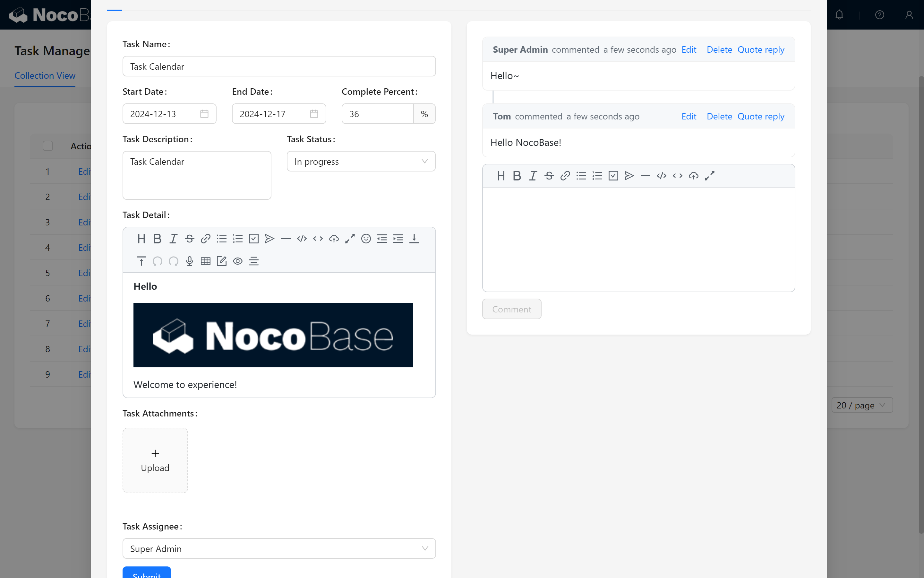Insert link in the comment editor toolbar
Viewport: 924px width, 578px height.
[565, 176]
